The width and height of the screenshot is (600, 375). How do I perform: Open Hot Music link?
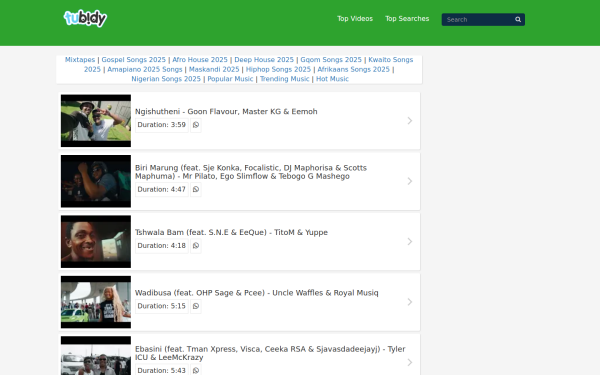[333, 79]
